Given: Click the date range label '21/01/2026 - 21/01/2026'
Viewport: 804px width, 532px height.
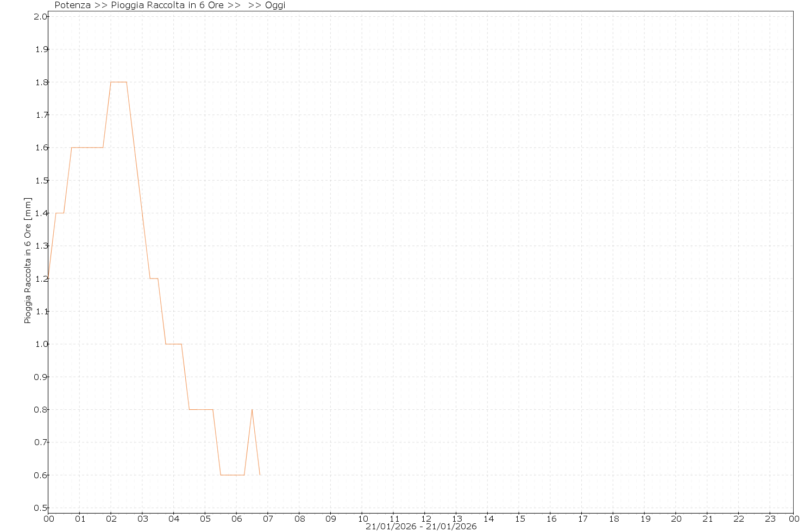Looking at the screenshot, I should (x=421, y=527).
